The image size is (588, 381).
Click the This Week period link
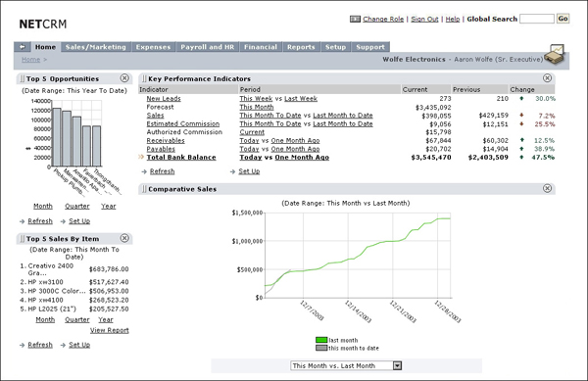tap(256, 99)
